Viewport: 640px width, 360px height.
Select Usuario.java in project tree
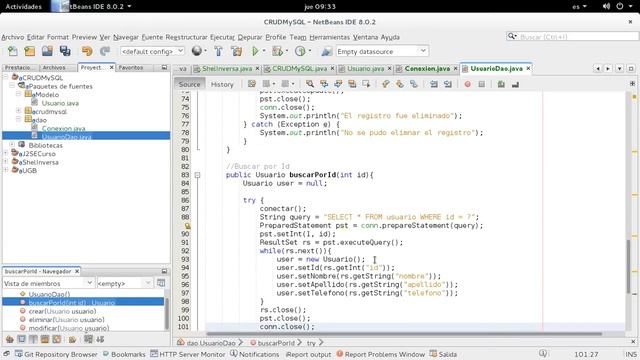pos(60,103)
